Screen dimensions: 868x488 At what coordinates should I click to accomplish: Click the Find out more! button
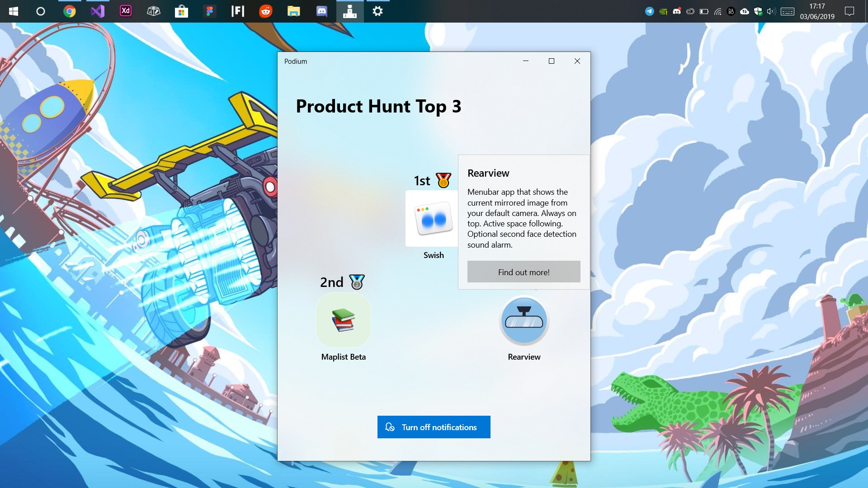click(x=524, y=272)
